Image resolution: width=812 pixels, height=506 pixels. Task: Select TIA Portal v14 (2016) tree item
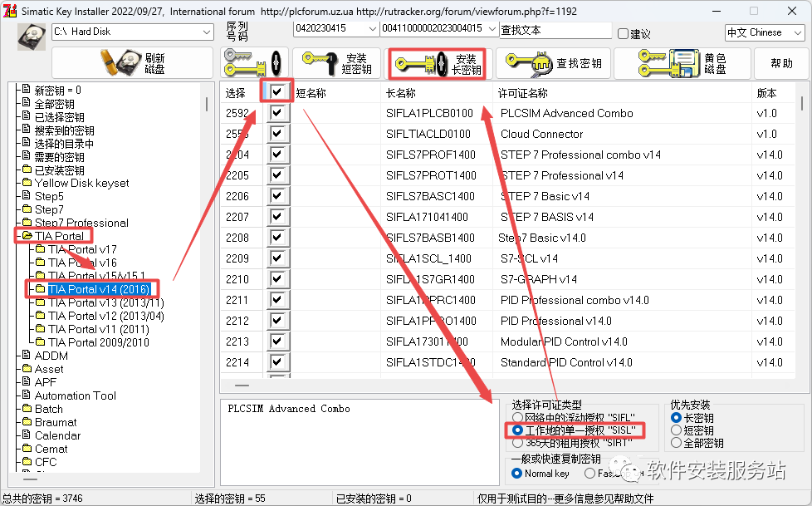tap(99, 289)
